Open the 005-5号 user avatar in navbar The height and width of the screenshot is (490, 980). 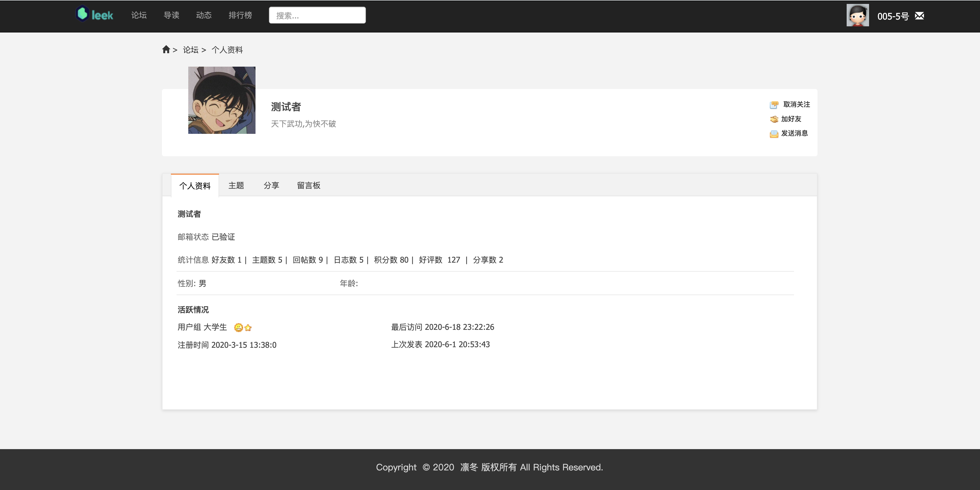coord(858,15)
